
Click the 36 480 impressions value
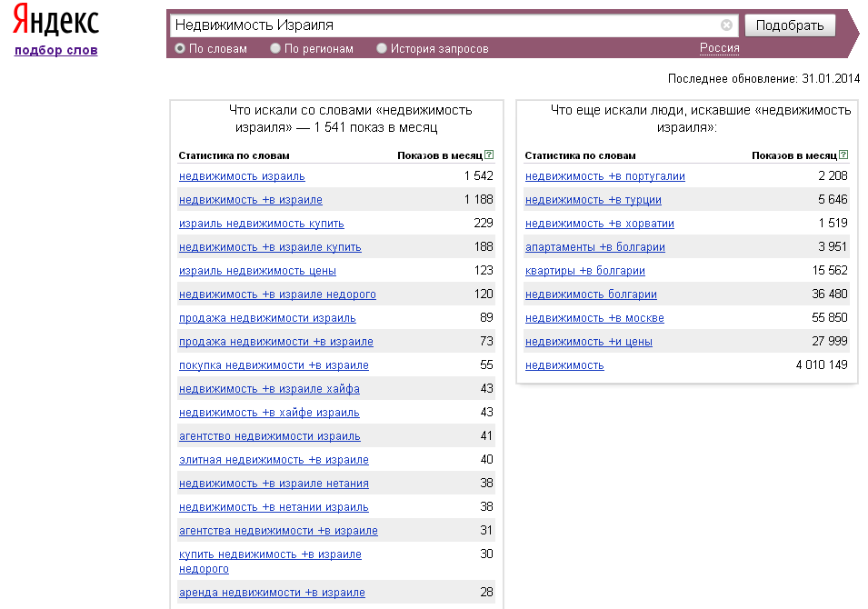[x=830, y=294]
